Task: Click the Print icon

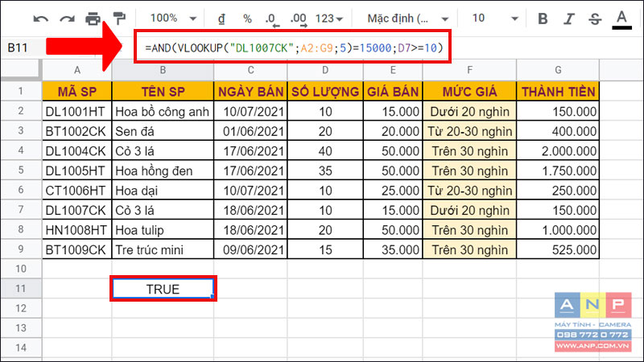Action: tap(93, 19)
